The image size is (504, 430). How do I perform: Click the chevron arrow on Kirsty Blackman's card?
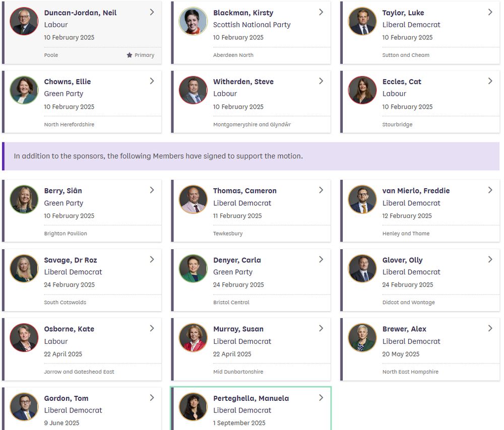coord(321,12)
